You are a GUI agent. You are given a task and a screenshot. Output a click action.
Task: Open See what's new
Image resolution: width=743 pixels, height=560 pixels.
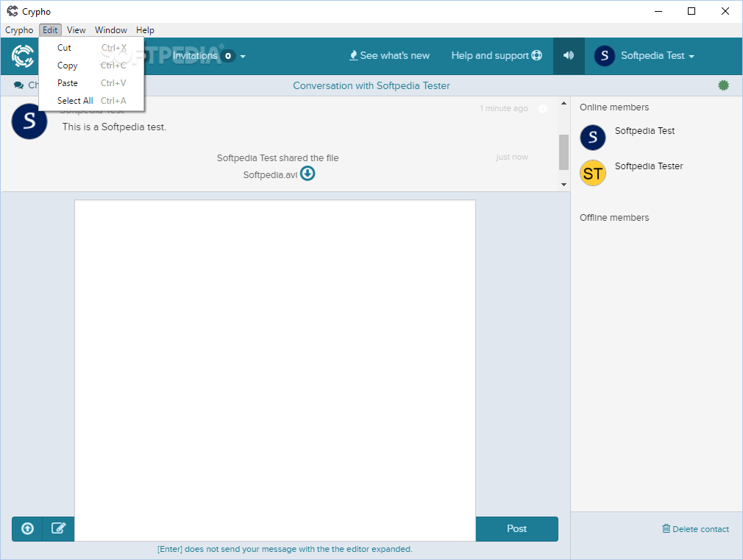(x=389, y=55)
